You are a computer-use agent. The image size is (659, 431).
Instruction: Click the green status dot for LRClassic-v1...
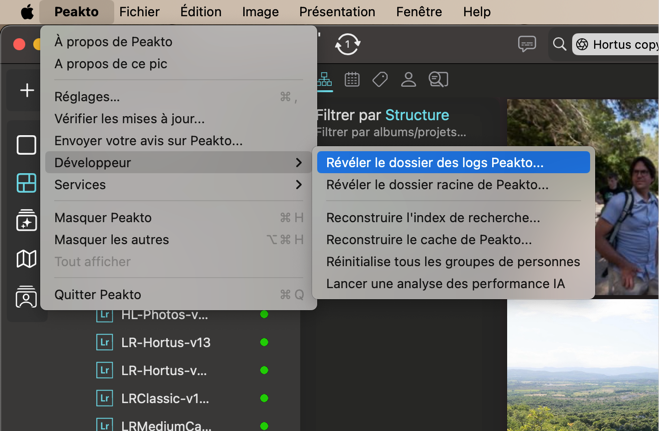[264, 398]
